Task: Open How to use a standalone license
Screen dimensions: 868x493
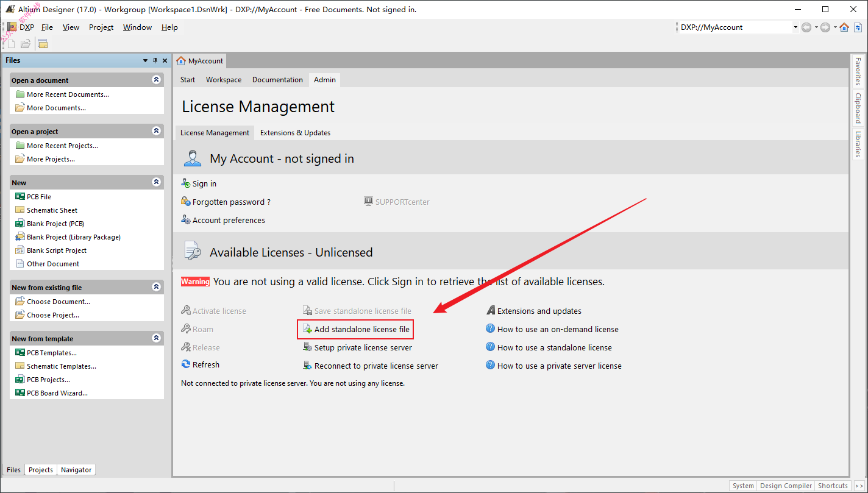Action: [555, 347]
